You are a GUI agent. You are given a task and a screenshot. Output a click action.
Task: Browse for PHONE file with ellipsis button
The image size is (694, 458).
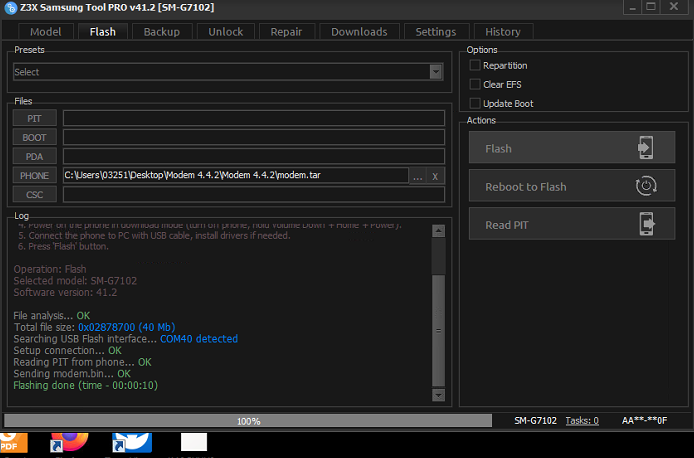click(417, 176)
